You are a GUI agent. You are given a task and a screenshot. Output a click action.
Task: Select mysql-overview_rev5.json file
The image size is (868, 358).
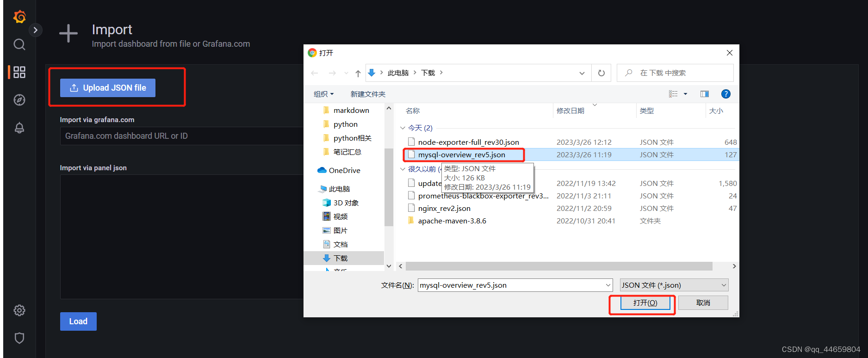click(462, 155)
